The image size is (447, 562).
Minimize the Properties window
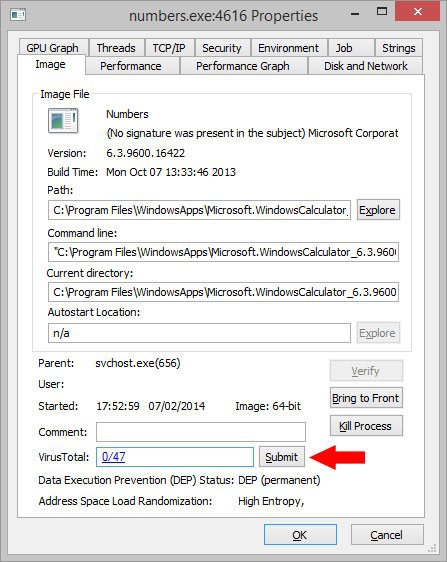coord(355,14)
